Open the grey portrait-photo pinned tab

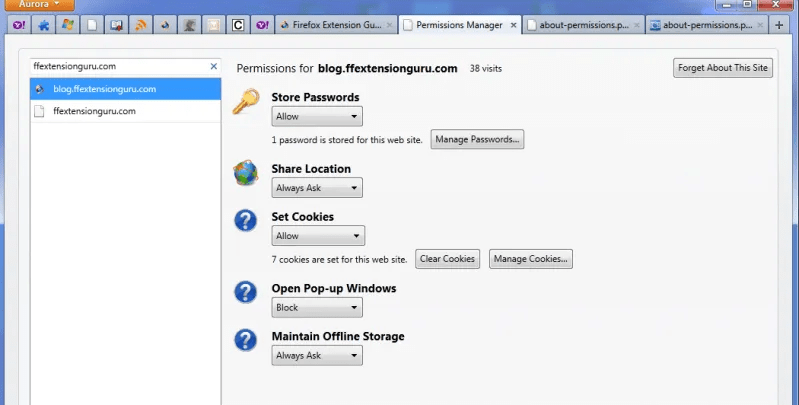click(x=190, y=25)
